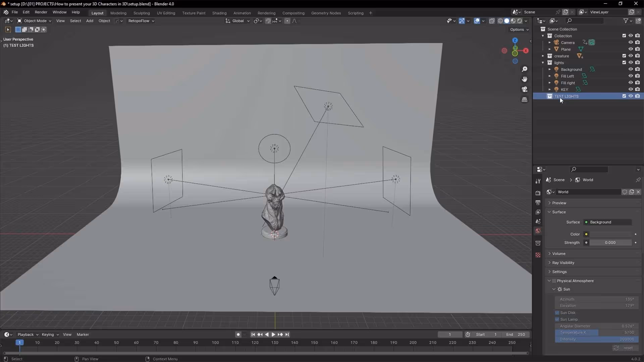The width and height of the screenshot is (644, 362).
Task: Open the Output properties tab
Action: click(x=538, y=202)
